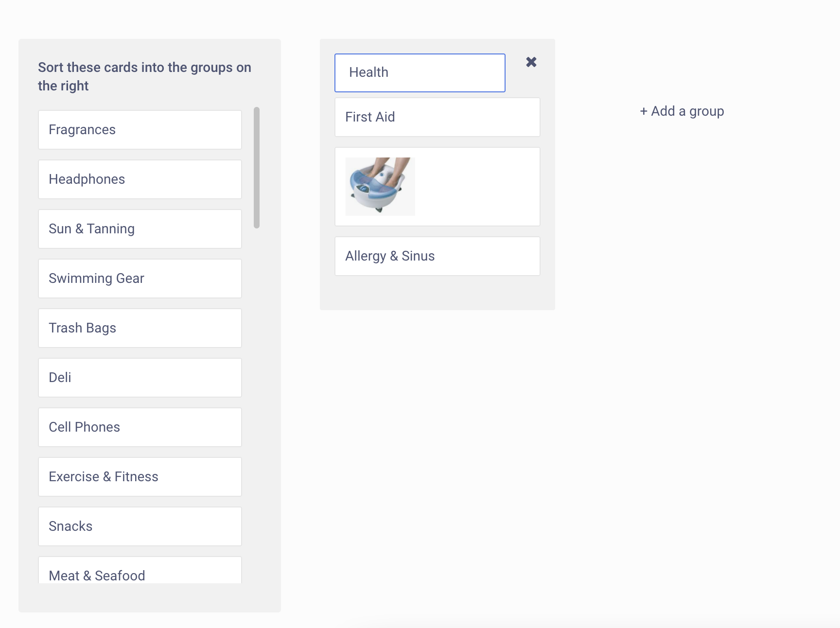Screen dimensions: 840x628
Task: Click the foot spa image card area
Action: (x=437, y=187)
